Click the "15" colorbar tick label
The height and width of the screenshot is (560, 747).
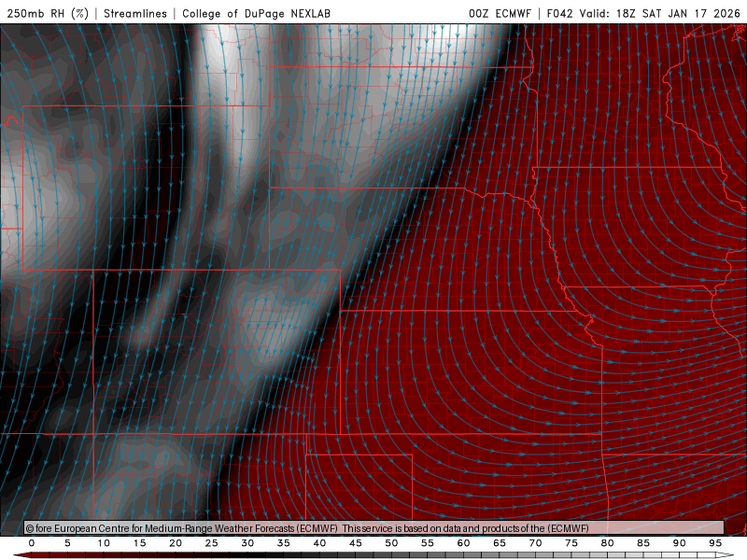click(x=139, y=543)
